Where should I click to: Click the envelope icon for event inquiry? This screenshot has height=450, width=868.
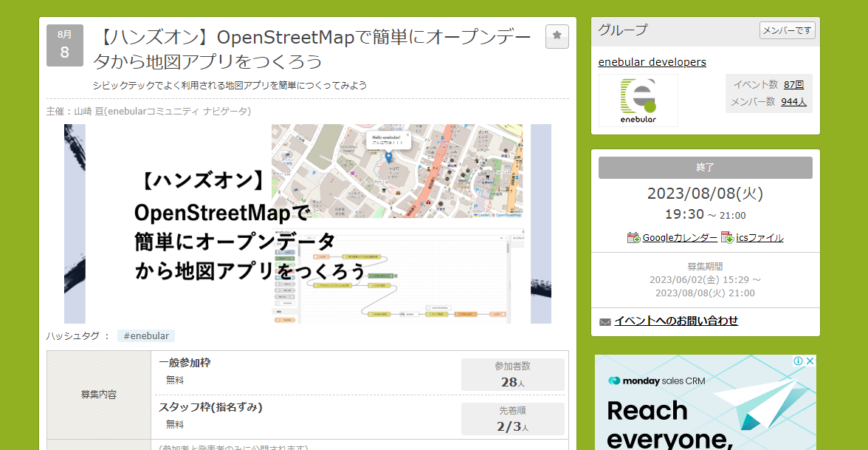[605, 321]
